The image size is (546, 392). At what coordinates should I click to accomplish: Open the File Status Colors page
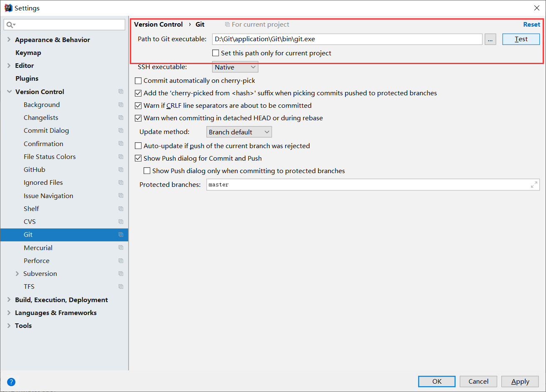[x=50, y=156]
